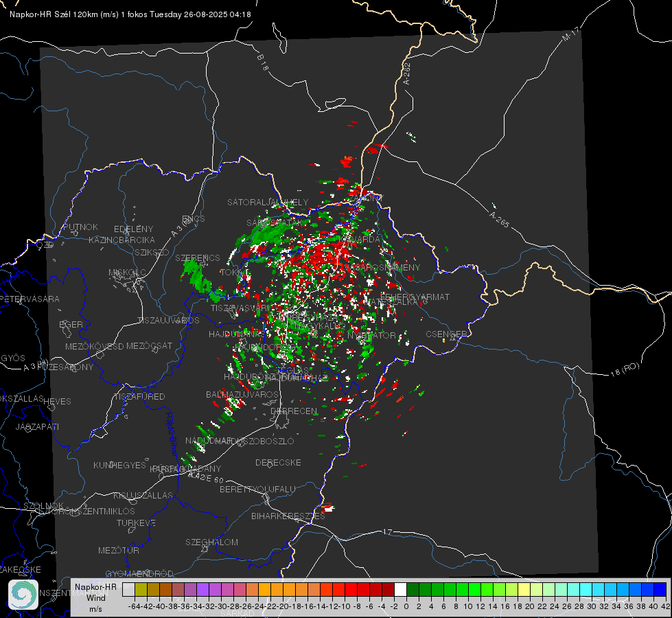672x618 pixels.
Task: Click the road '17' label near bottom
Action: [x=387, y=531]
